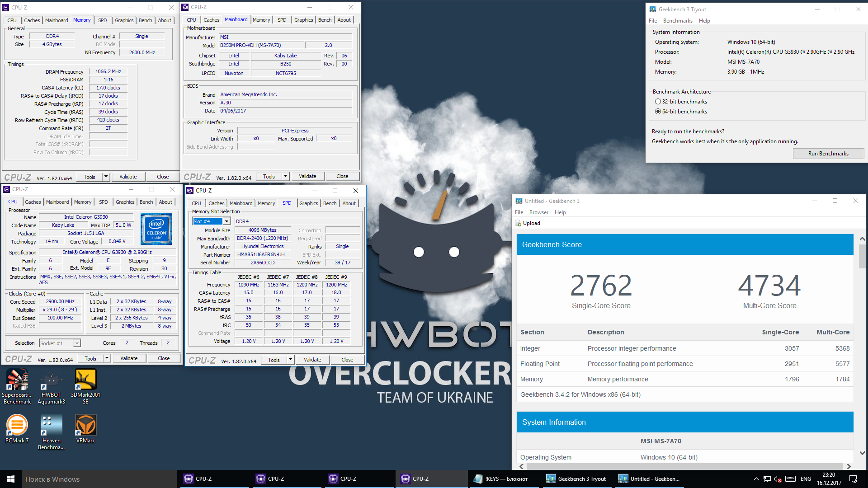Click the DRAM Frequency value 1066.2 MHz

click(x=108, y=71)
